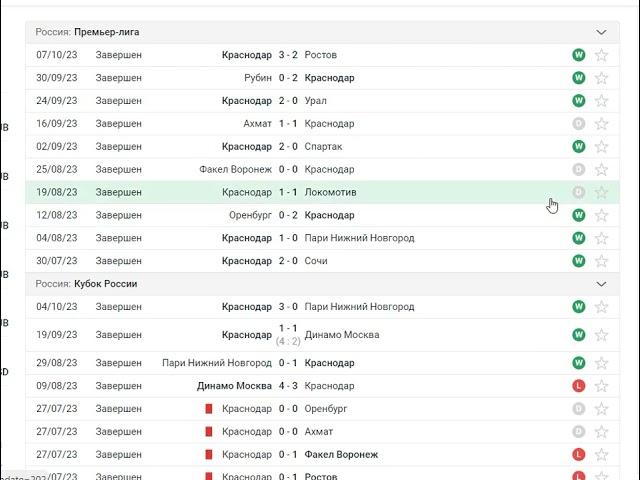
Task: Click score 3 - 2 of Краснодар-Ростов
Action: [x=288, y=55]
